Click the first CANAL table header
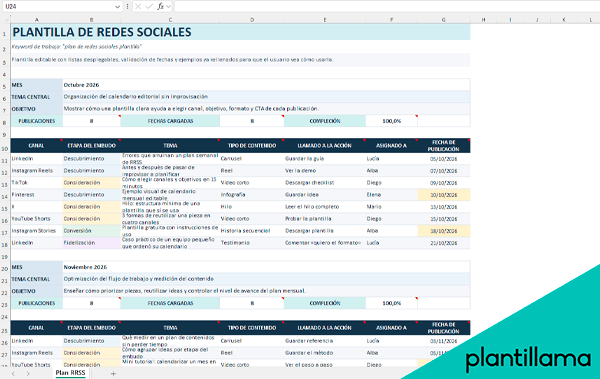 37,145
